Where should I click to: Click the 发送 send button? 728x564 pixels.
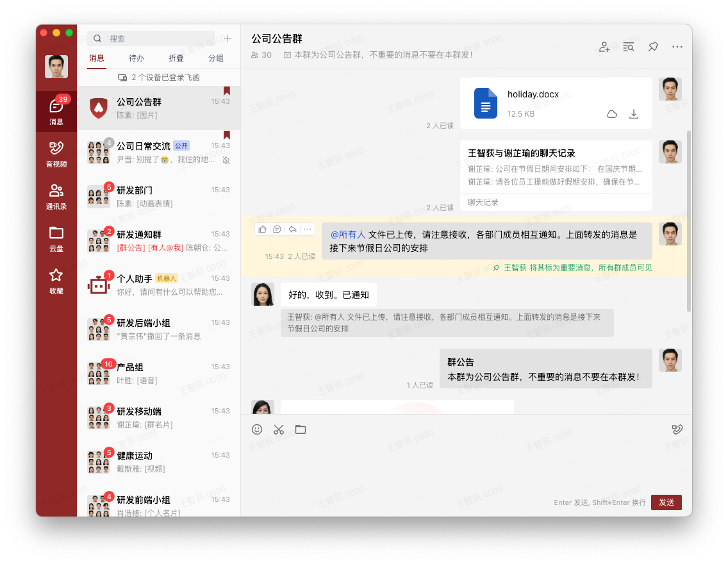[666, 502]
